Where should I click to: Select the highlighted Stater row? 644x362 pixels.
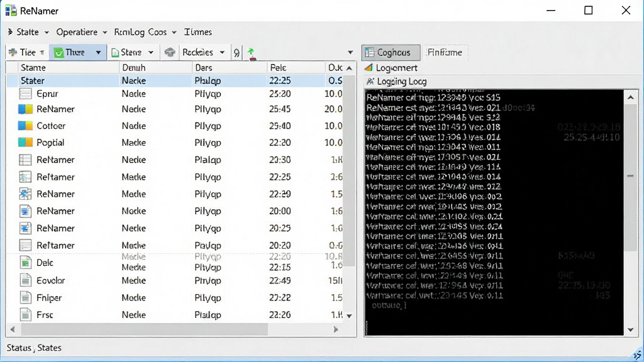pyautogui.click(x=176, y=80)
